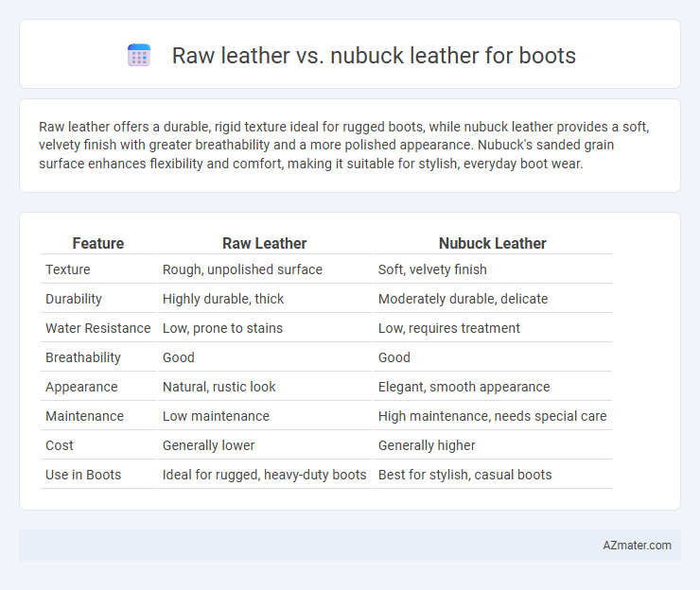Click the cell 'Rough, unpolished surface'
The width and height of the screenshot is (700, 590).
242,269
